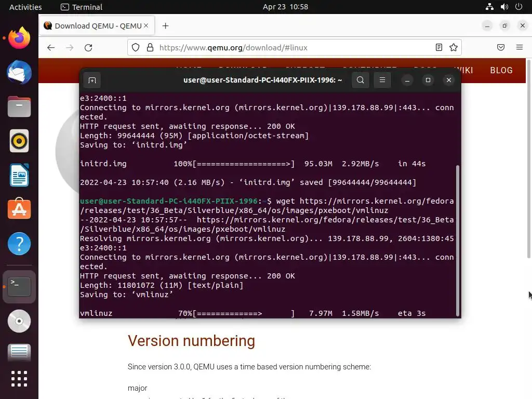Open terminal search

point(361,80)
